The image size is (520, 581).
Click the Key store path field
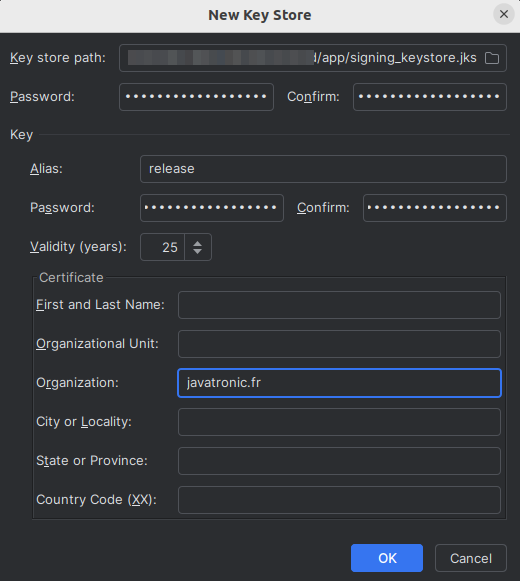pyautogui.click(x=312, y=58)
